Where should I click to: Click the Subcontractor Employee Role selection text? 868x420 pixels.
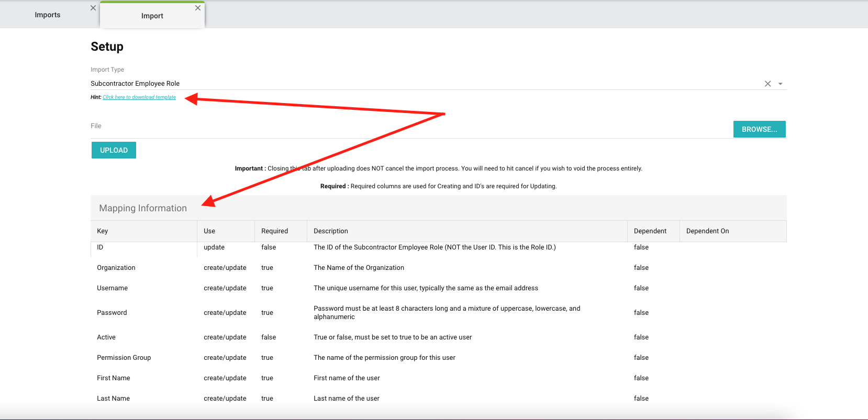pos(135,84)
